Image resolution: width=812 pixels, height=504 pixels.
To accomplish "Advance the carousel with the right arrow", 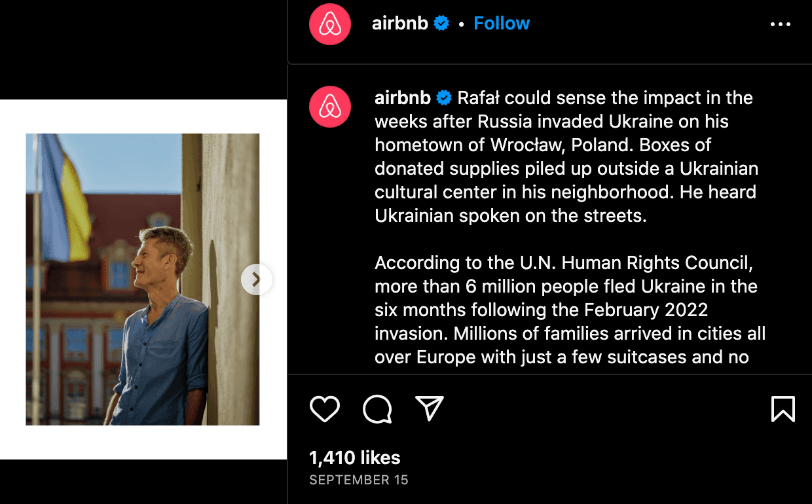I will click(x=257, y=279).
